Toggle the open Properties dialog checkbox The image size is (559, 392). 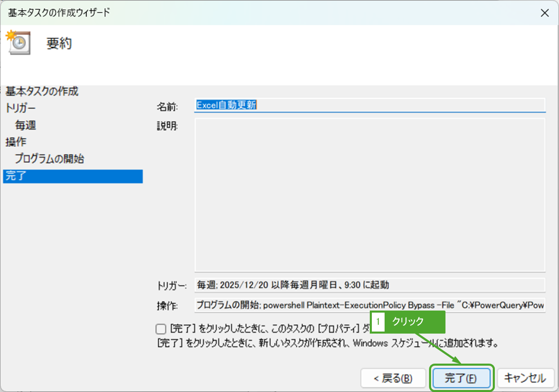click(x=161, y=329)
